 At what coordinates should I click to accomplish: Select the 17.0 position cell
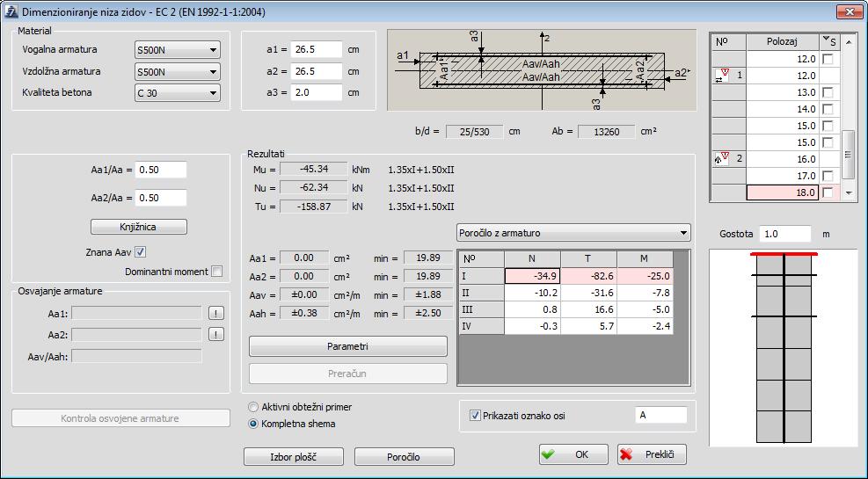pos(783,176)
